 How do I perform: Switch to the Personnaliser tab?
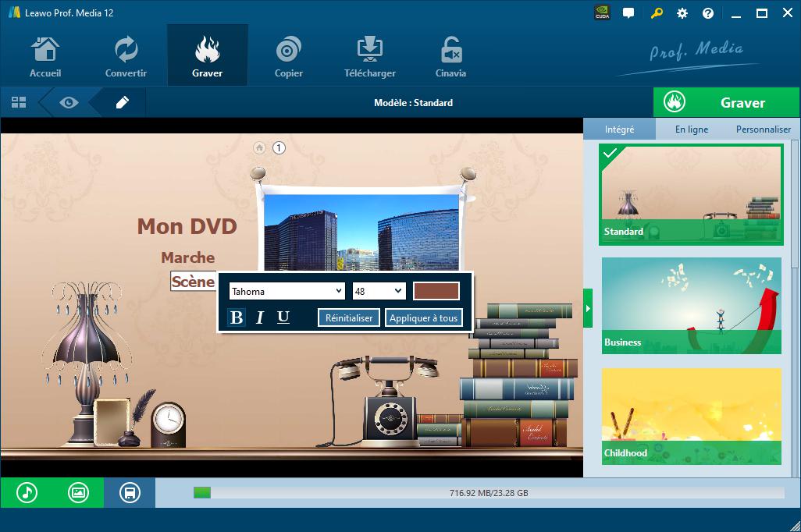click(764, 129)
